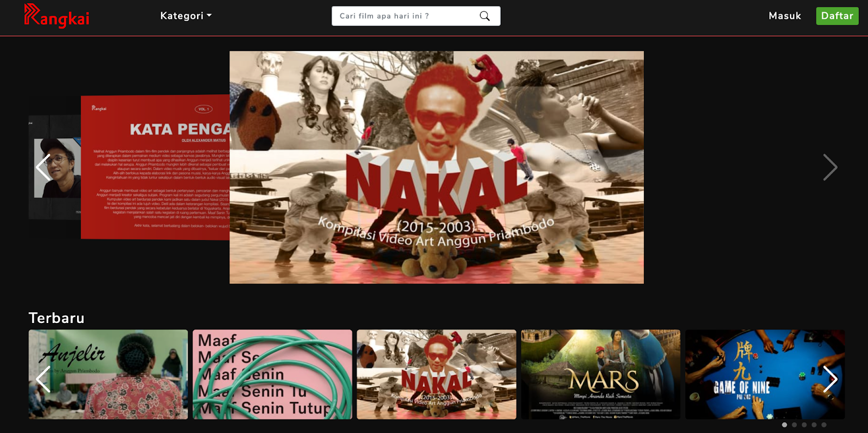This screenshot has height=433, width=868.
Task: Open the MARS film thumbnail
Action: click(601, 374)
